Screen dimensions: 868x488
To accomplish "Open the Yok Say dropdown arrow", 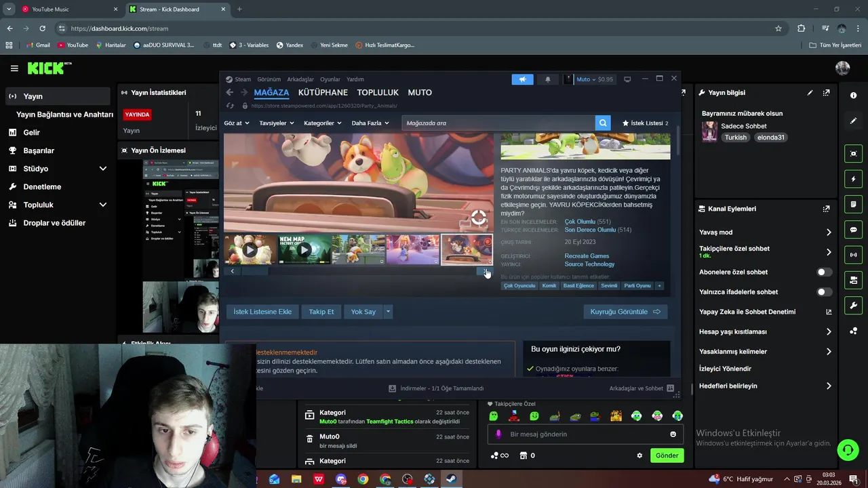I will [388, 312].
